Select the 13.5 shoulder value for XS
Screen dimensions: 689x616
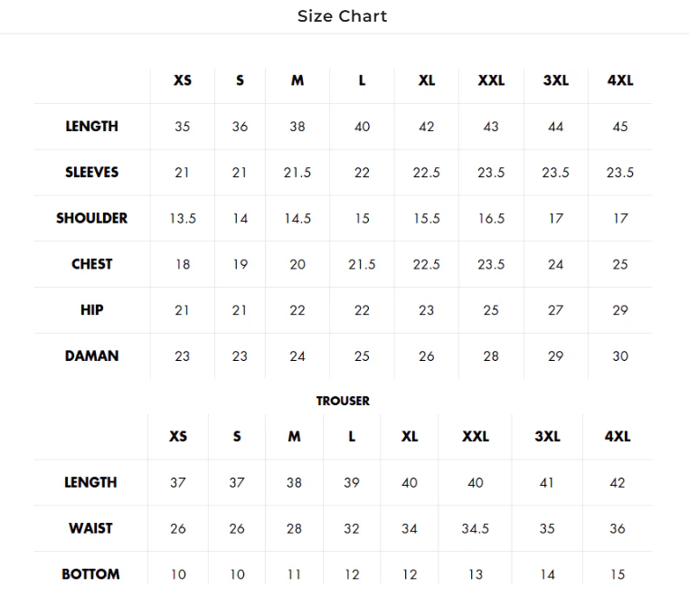point(183,218)
